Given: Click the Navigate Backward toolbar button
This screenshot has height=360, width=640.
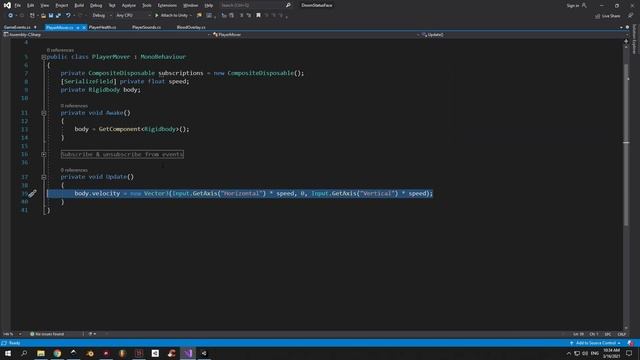Looking at the screenshot, I should point(11,16).
